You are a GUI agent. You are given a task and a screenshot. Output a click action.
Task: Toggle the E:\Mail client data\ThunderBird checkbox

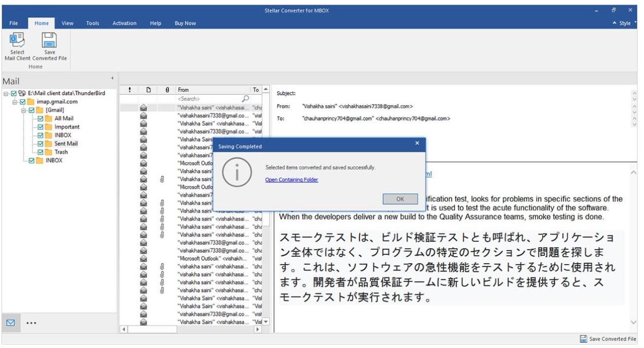click(x=14, y=93)
